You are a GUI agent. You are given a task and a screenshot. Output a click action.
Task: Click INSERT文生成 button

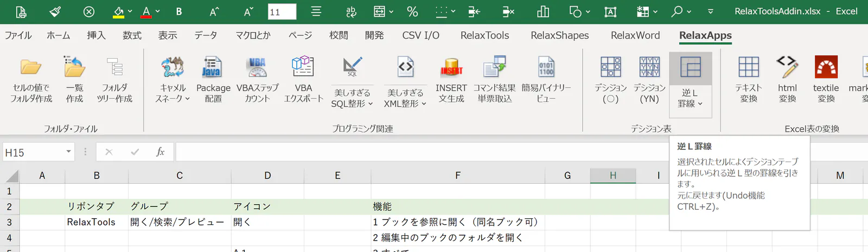pyautogui.click(x=451, y=80)
